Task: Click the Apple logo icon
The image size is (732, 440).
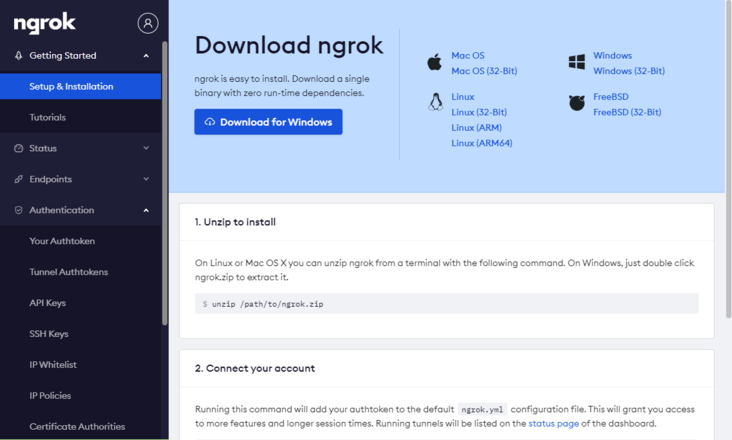Action: [x=435, y=62]
